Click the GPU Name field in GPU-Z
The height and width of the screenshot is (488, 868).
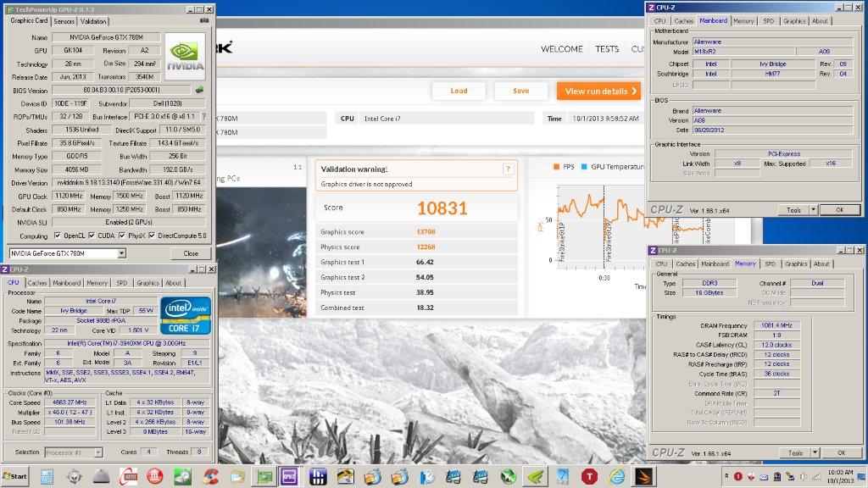coord(106,37)
